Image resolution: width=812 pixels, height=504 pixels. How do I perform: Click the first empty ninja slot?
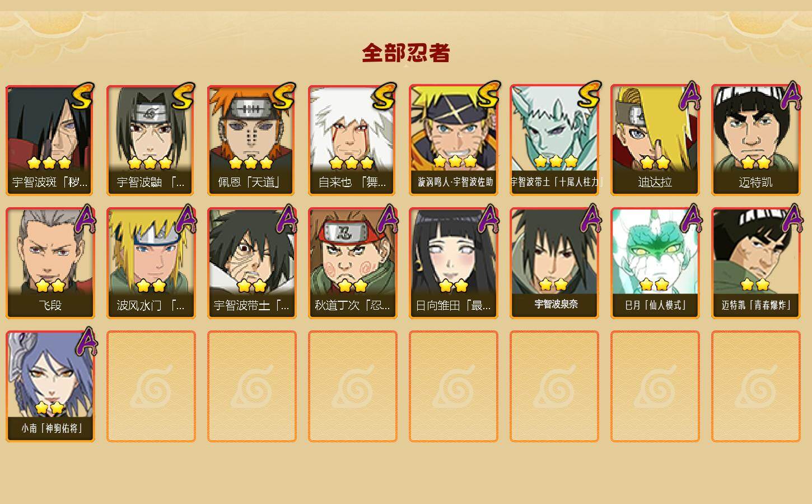151,386
